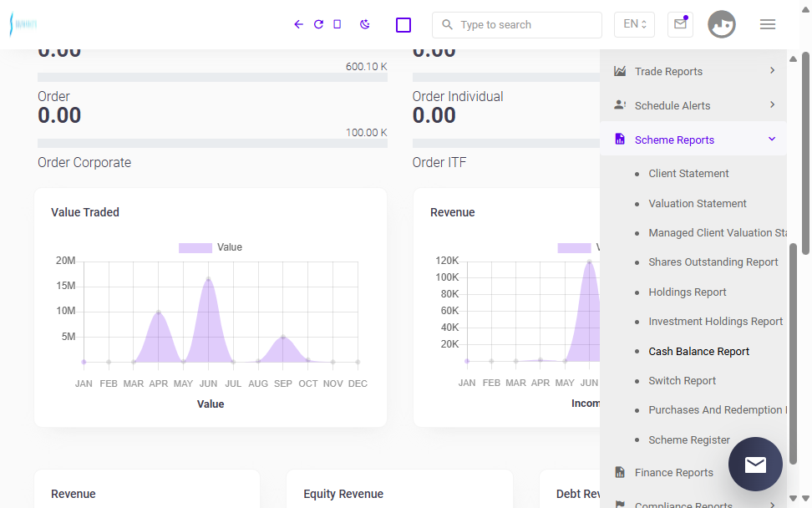Click the Schedule Alerts person icon

[620, 105]
